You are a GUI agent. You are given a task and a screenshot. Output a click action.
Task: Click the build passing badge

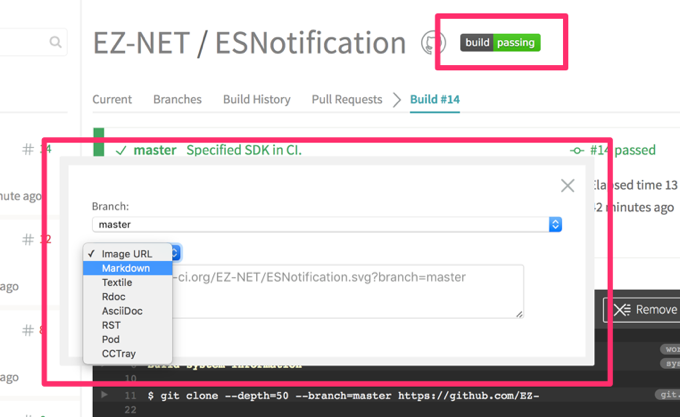pos(500,42)
